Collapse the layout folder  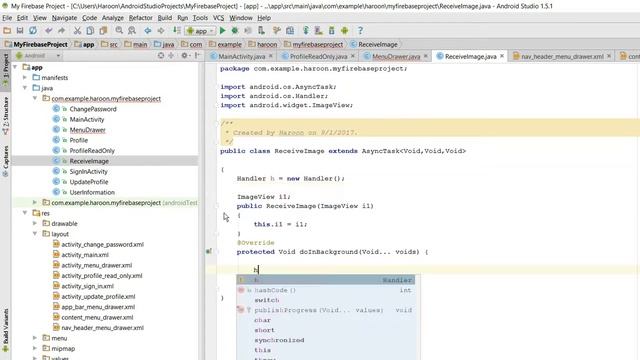pos(35,234)
